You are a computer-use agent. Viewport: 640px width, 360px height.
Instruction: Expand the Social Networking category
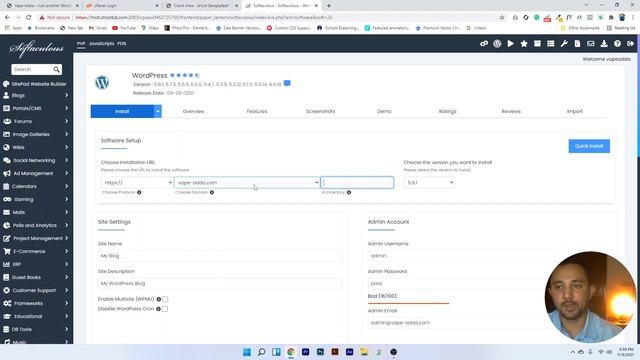pos(36,160)
